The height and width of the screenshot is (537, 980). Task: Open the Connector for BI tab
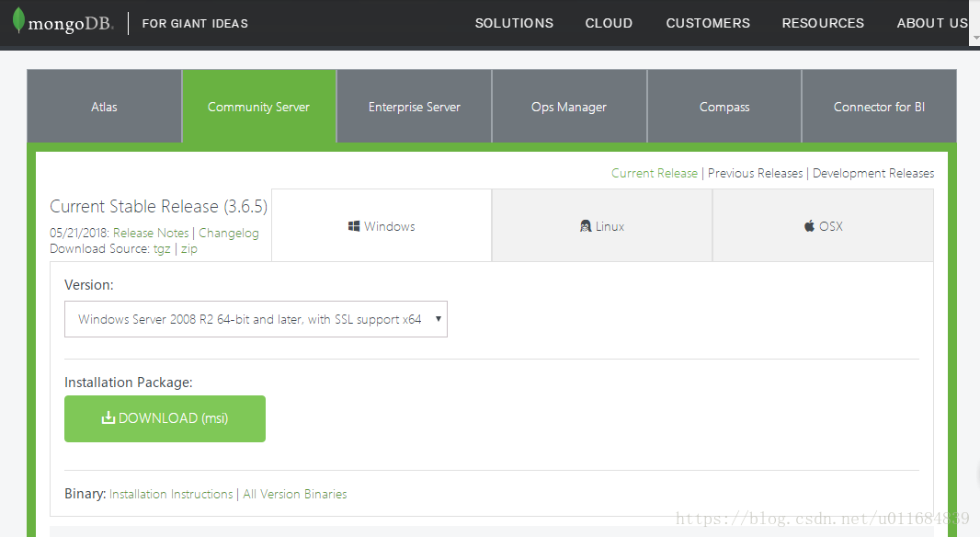pyautogui.click(x=879, y=107)
